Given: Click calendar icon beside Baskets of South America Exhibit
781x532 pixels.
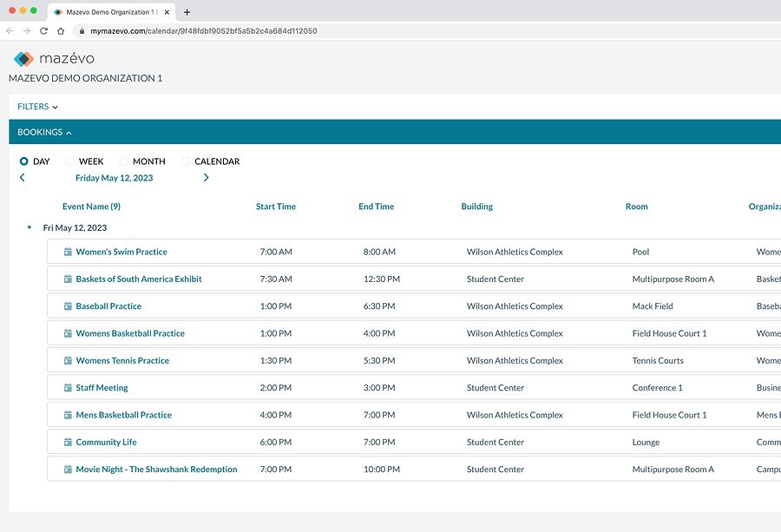Looking at the screenshot, I should coord(68,279).
